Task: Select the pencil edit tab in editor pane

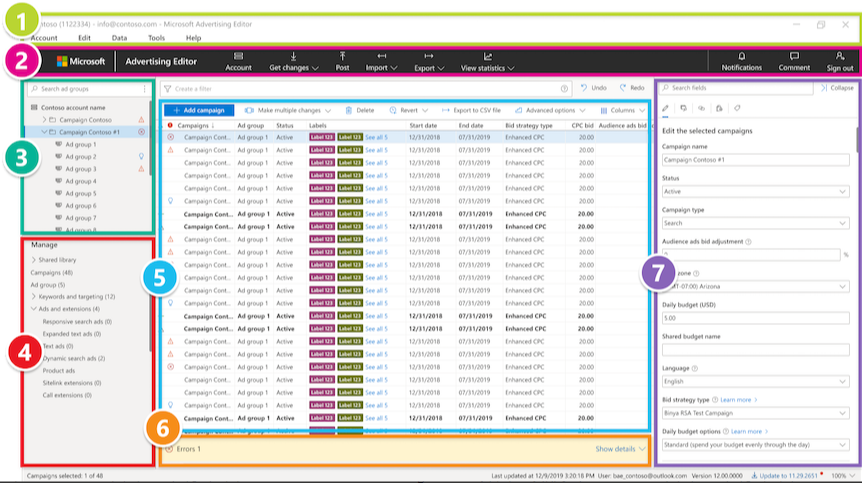Action: (x=665, y=108)
